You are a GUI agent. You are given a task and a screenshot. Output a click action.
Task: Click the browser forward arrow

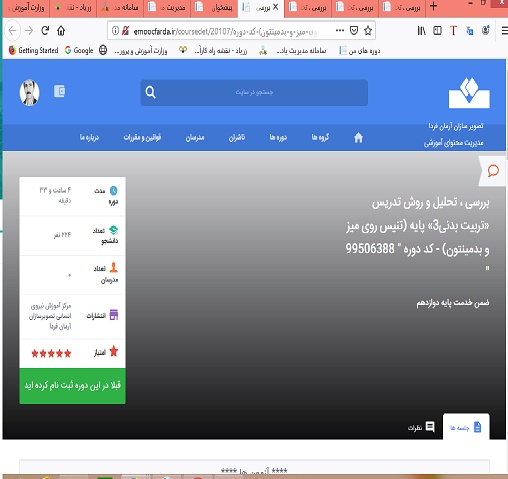(29, 31)
